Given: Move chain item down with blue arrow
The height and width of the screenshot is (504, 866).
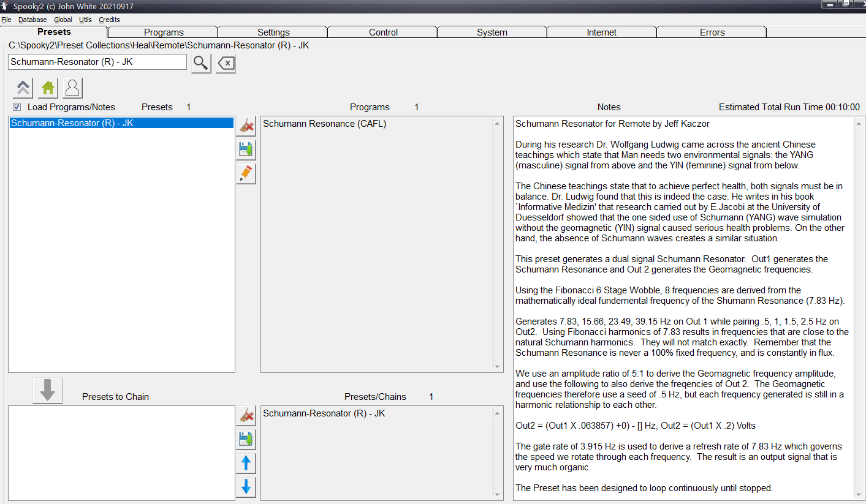Looking at the screenshot, I should 246,487.
